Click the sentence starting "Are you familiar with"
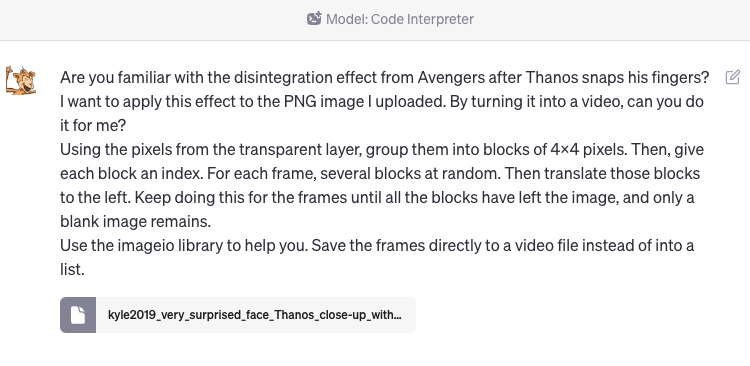Viewport: 750px width, 366px height. (385, 78)
